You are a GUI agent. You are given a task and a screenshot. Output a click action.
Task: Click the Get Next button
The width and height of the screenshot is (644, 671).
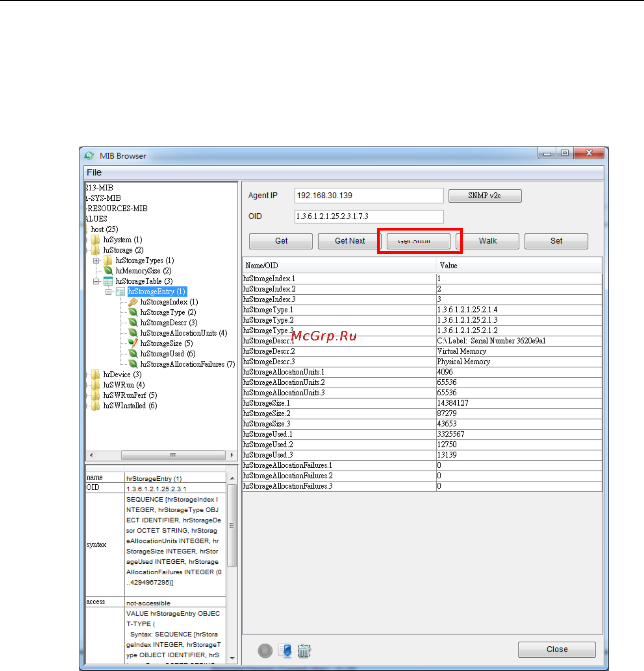349,241
